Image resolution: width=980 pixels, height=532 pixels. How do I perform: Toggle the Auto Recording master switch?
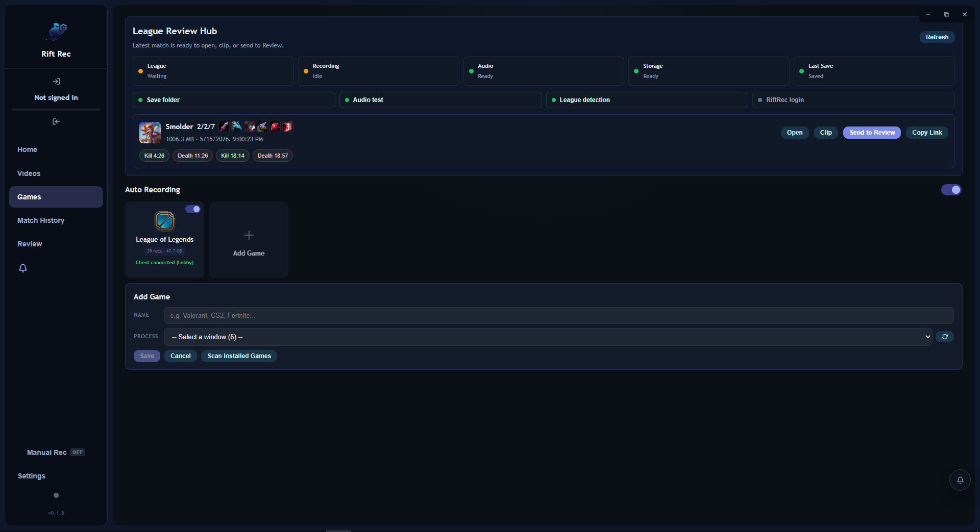click(x=951, y=190)
